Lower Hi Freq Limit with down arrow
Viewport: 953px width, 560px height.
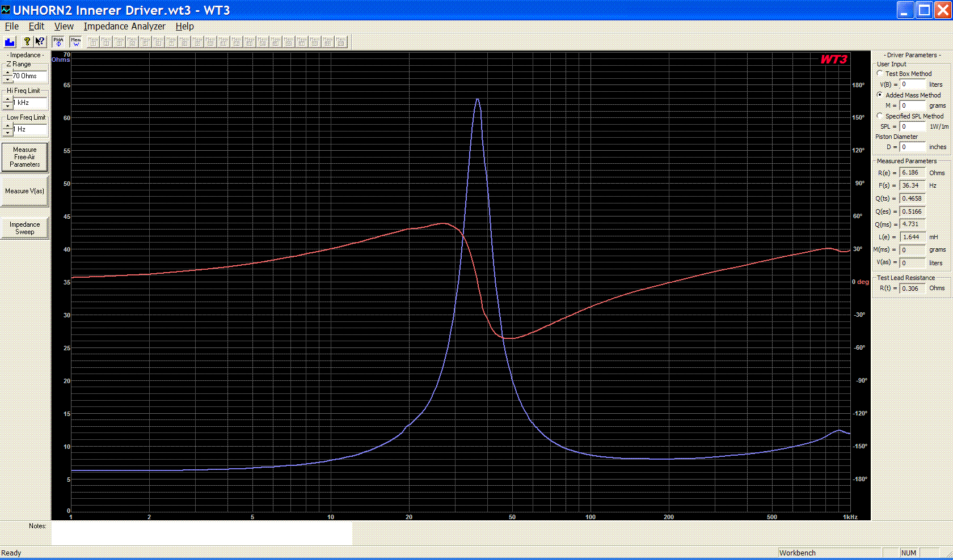[8, 105]
